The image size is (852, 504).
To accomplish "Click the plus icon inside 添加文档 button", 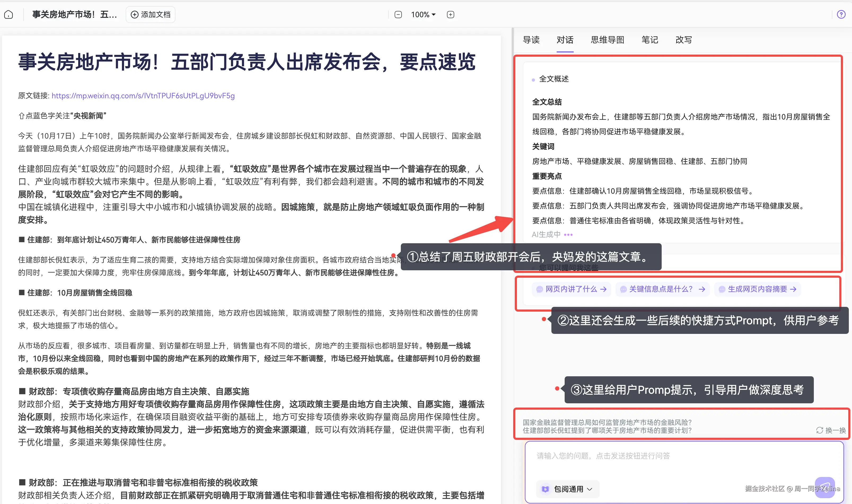I will pos(134,15).
